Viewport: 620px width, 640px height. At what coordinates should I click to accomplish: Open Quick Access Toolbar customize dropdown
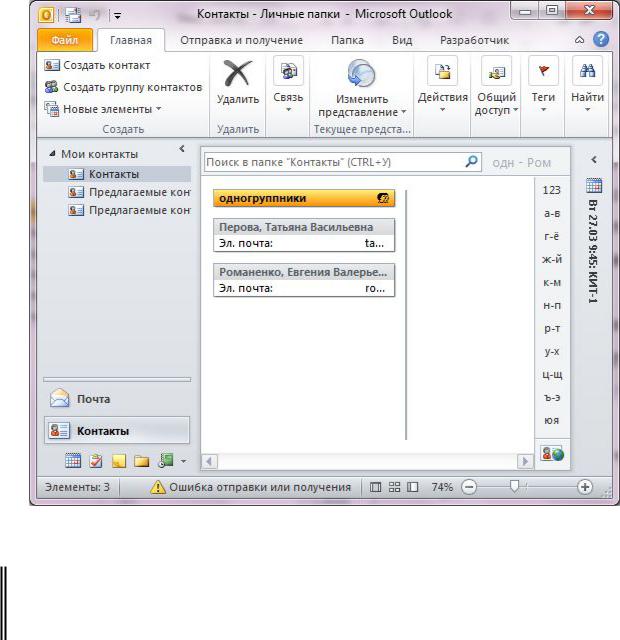click(x=117, y=16)
